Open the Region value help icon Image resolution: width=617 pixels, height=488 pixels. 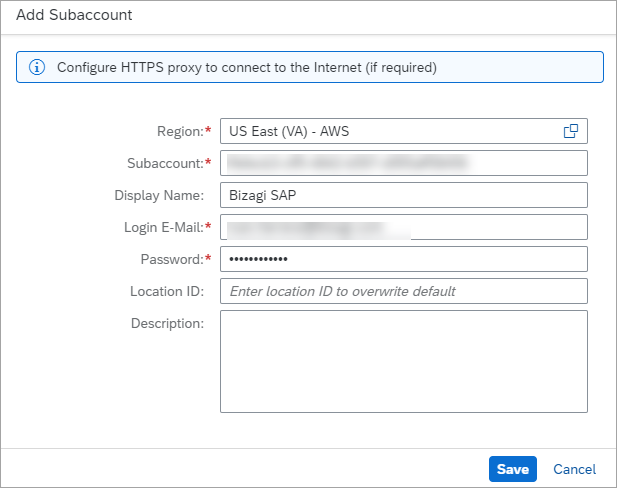coord(571,131)
